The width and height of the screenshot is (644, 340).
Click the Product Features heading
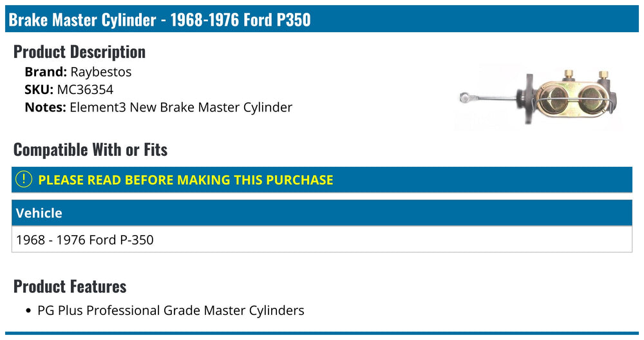(70, 286)
